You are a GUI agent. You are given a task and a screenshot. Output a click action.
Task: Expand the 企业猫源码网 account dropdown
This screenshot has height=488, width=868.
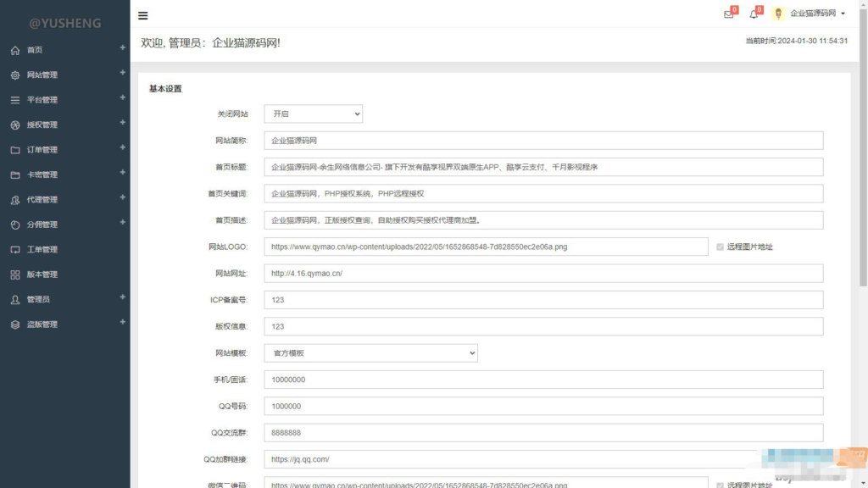coord(814,14)
